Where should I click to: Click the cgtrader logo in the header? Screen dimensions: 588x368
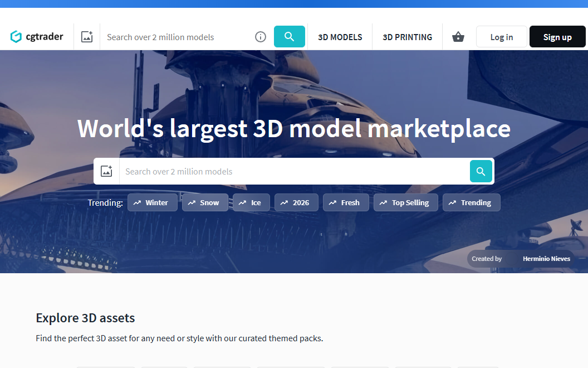(37, 37)
